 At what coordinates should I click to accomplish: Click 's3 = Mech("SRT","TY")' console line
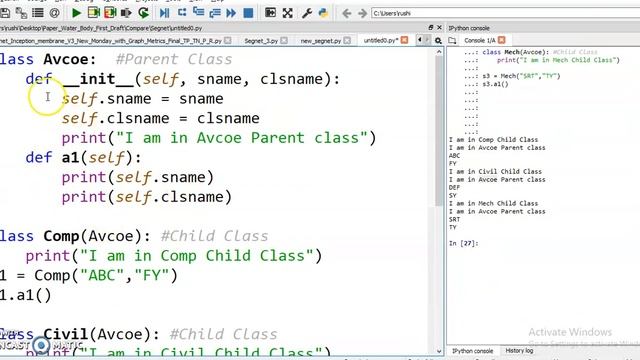point(521,76)
